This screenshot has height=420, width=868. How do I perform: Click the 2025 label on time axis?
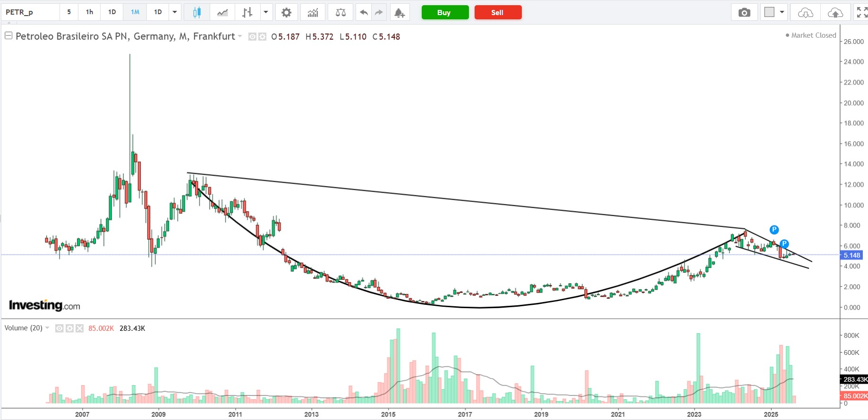tap(771, 414)
